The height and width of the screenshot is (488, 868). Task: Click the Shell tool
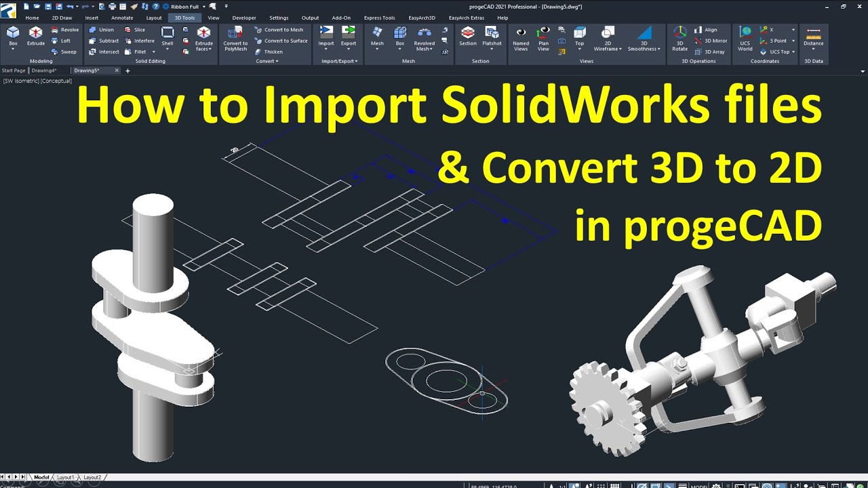pos(167,37)
